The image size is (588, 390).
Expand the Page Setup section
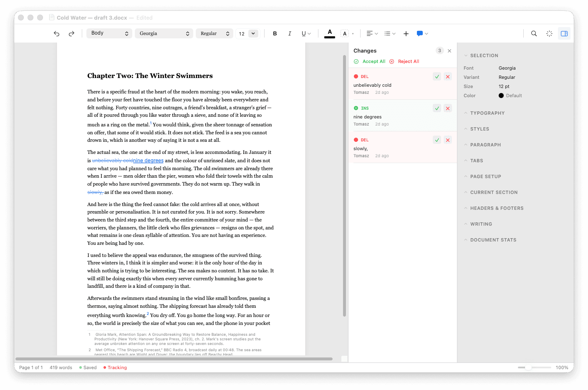pos(482,176)
